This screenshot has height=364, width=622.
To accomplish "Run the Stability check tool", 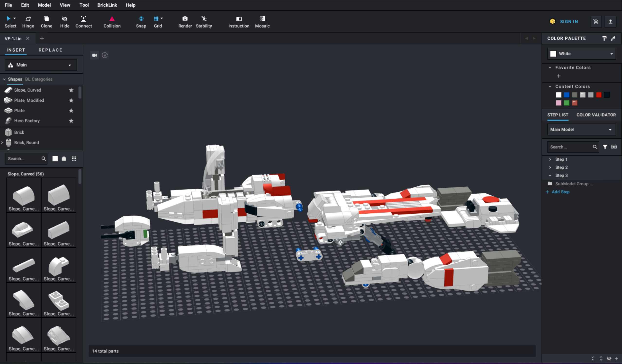I will click(204, 22).
